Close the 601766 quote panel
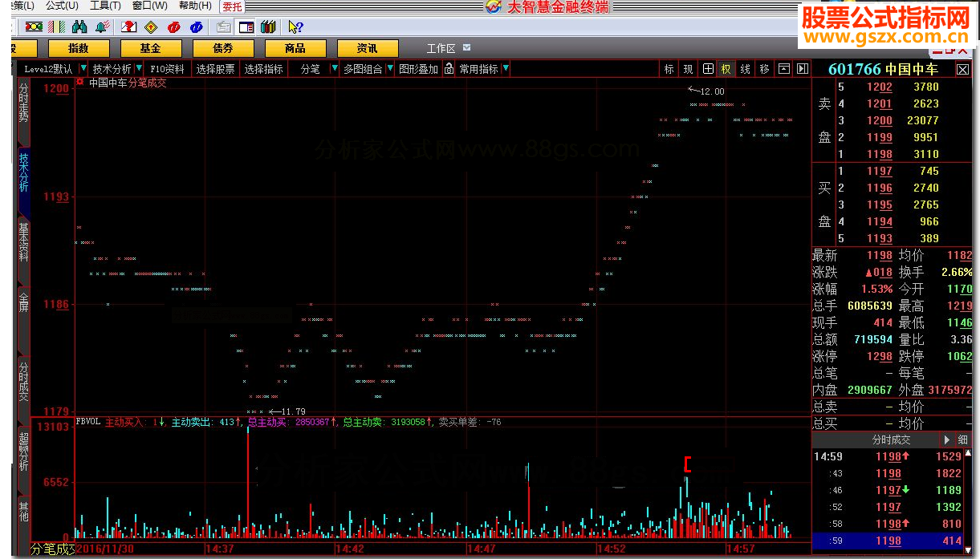The image size is (980, 559). (x=962, y=70)
